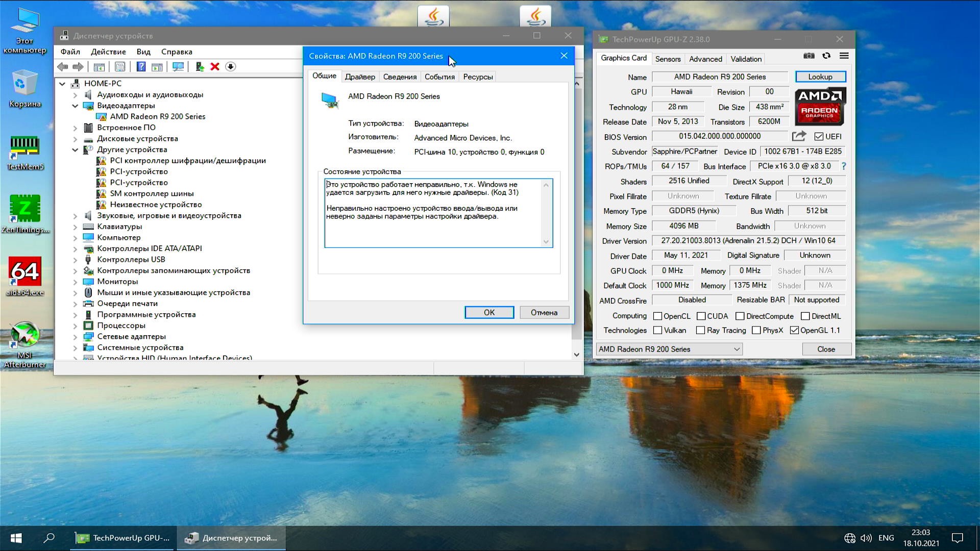Screen dimensions: 980x551
Task: Toggle the OpenCL checkbox
Action: click(x=658, y=316)
